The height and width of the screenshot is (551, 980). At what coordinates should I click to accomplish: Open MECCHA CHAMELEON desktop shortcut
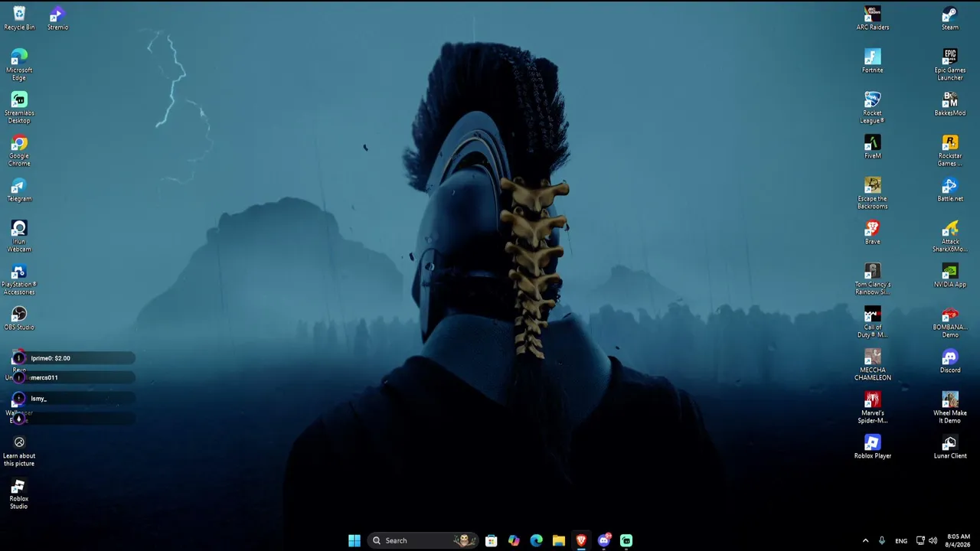(x=873, y=365)
